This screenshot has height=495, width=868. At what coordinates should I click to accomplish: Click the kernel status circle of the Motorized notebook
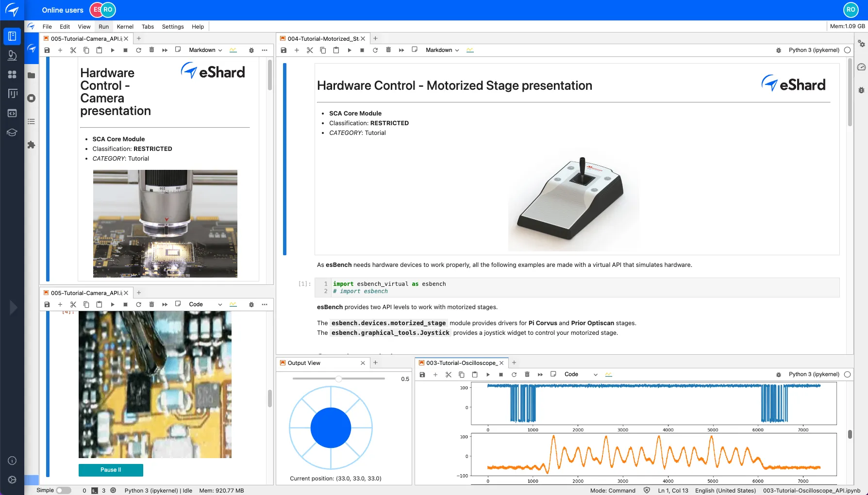pyautogui.click(x=848, y=50)
